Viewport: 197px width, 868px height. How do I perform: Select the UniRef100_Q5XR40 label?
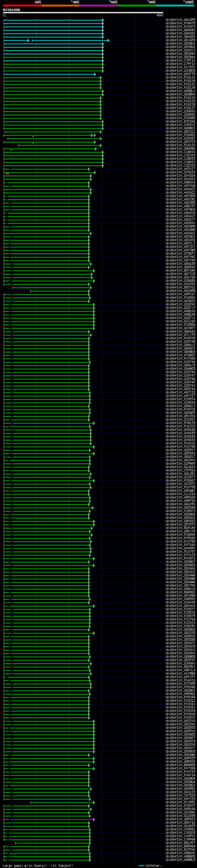click(x=180, y=54)
